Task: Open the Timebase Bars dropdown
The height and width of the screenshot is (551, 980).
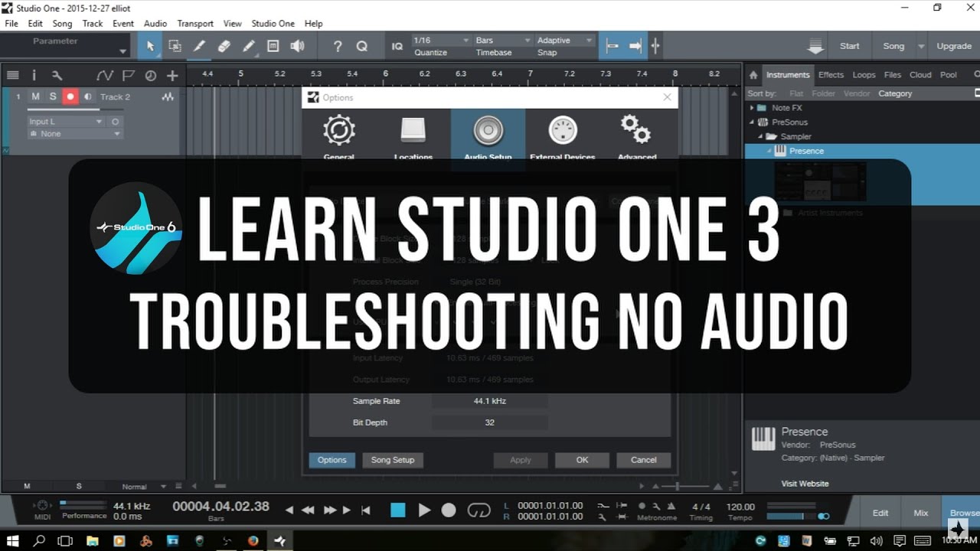Action: tap(502, 40)
